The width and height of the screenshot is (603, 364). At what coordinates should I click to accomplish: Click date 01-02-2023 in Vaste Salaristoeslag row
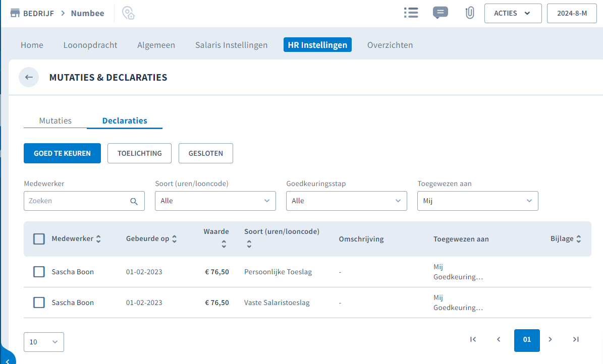pos(144,302)
